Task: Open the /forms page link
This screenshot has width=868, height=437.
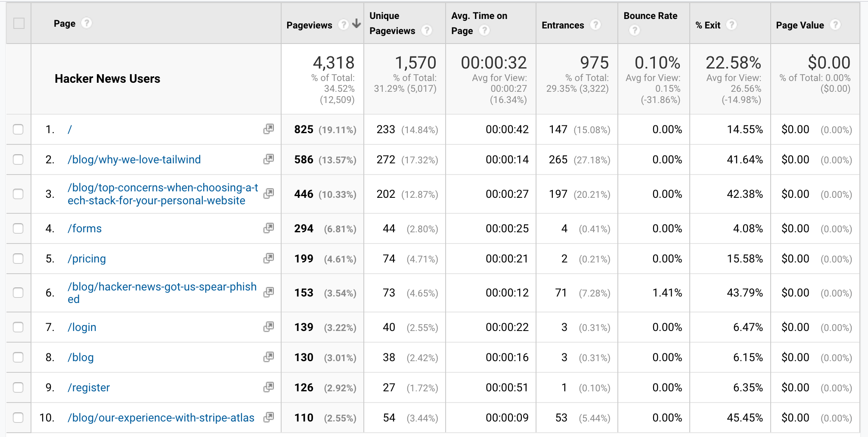Action: pos(84,228)
